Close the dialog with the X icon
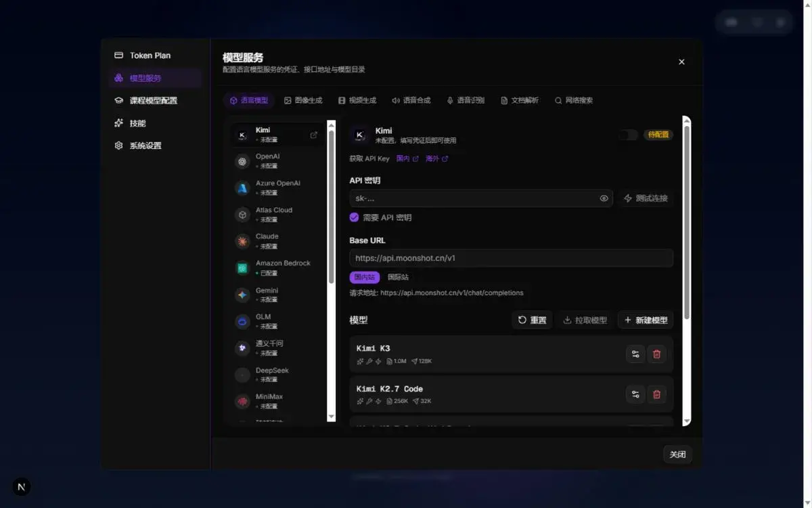This screenshot has width=812, height=508. coord(681,62)
